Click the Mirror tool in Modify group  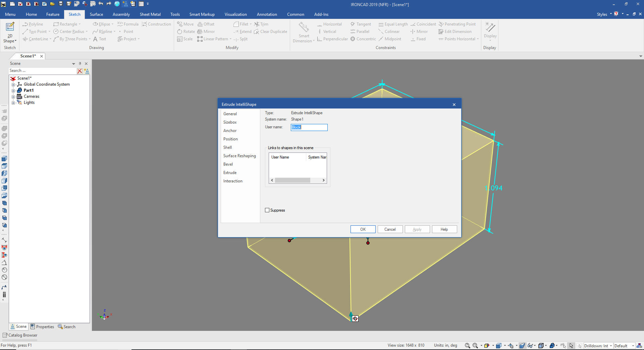(x=206, y=32)
